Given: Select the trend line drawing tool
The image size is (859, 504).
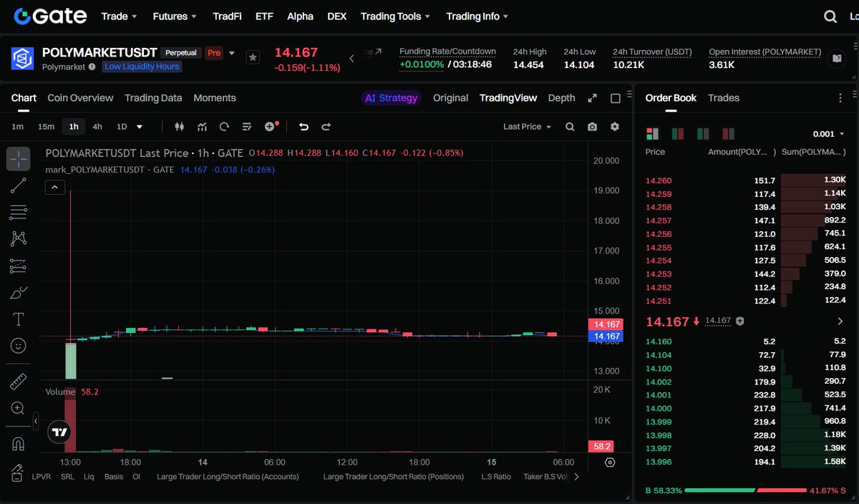Looking at the screenshot, I should pos(19,185).
